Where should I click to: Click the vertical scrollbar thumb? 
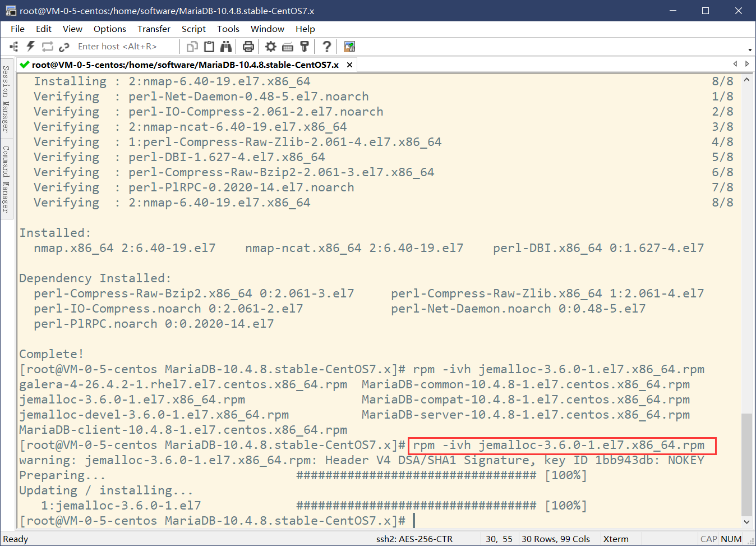tap(746, 464)
